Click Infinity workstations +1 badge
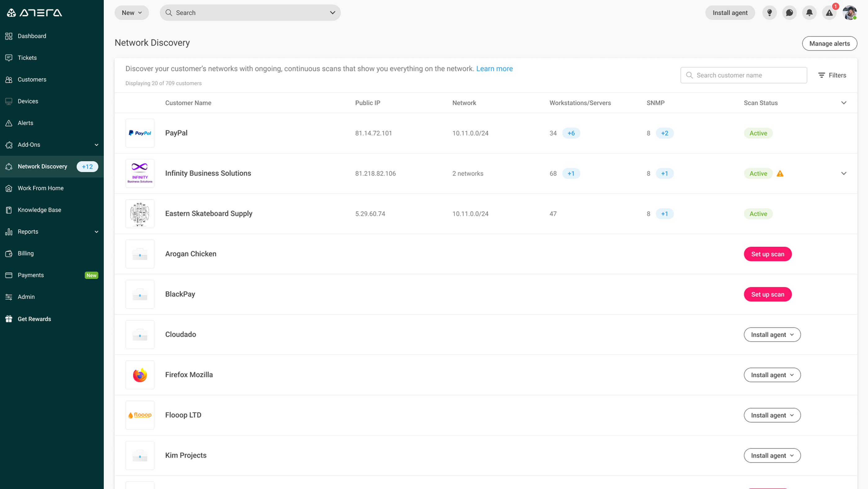Screen dimensions: 868x489 [x=571, y=174]
